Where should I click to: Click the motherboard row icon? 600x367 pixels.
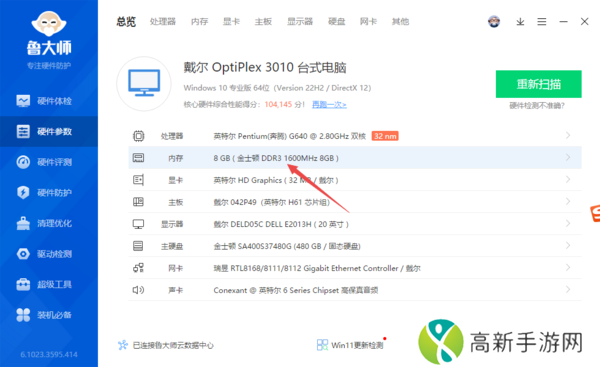[138, 202]
